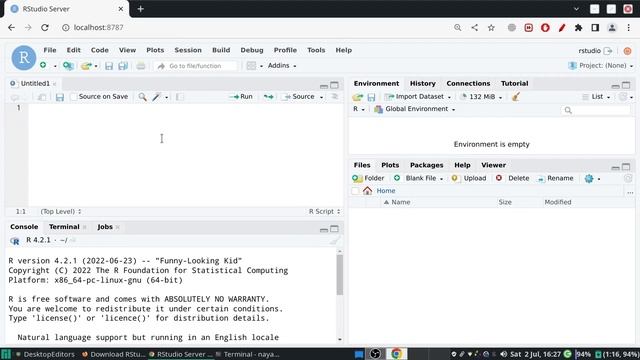Clear environment objects broom icon

516,97
